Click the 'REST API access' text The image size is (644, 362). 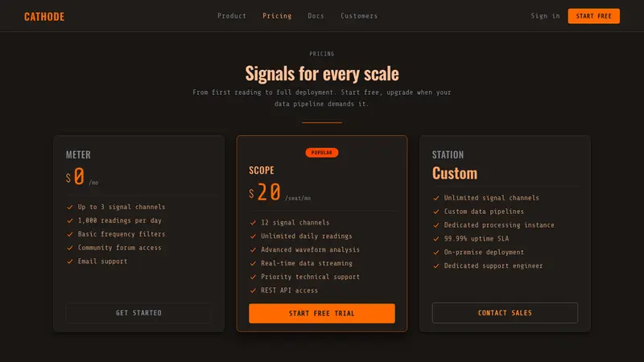click(x=289, y=290)
